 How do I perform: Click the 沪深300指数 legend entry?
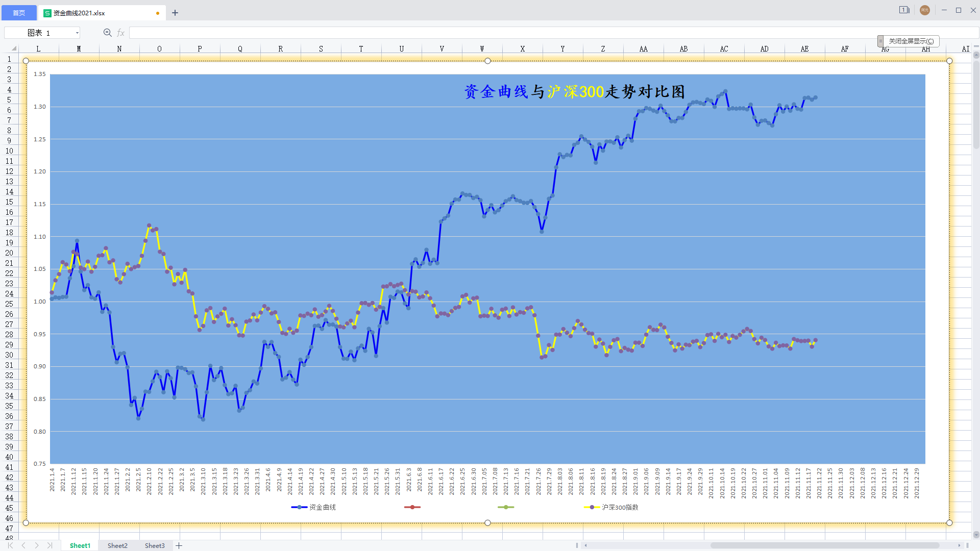[620, 507]
